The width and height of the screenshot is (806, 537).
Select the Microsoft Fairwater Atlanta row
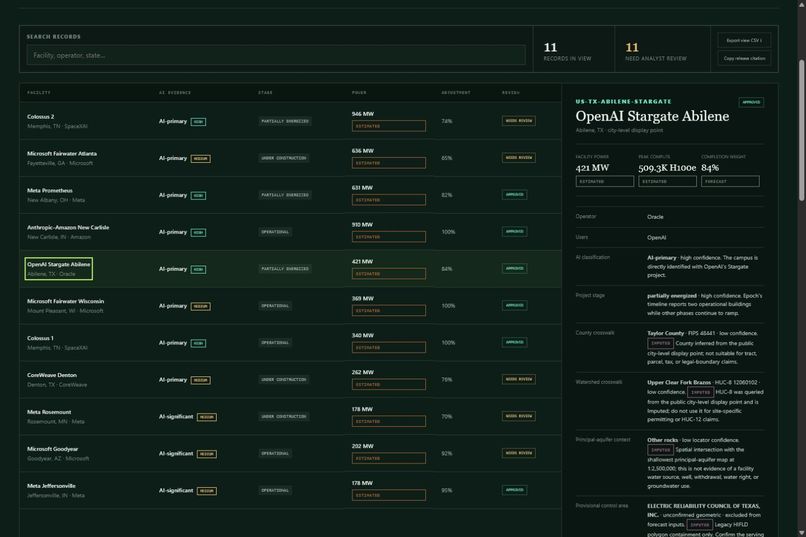(290, 158)
